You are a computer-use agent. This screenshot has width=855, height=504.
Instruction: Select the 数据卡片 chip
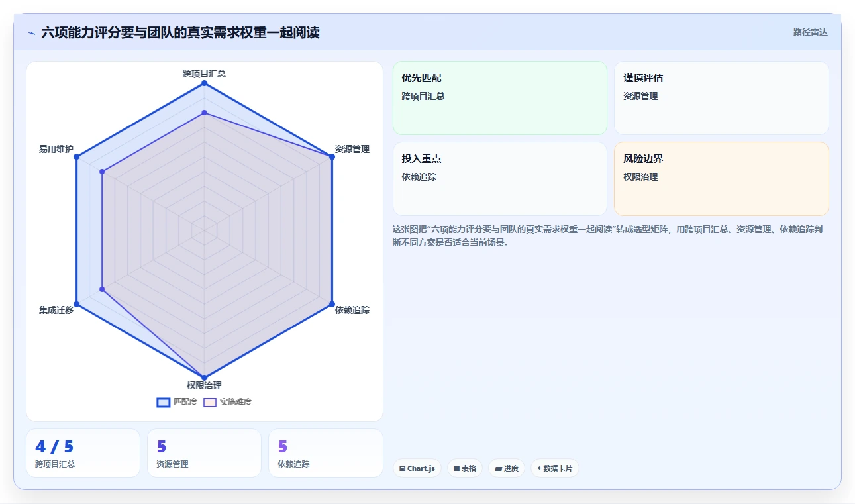click(555, 468)
